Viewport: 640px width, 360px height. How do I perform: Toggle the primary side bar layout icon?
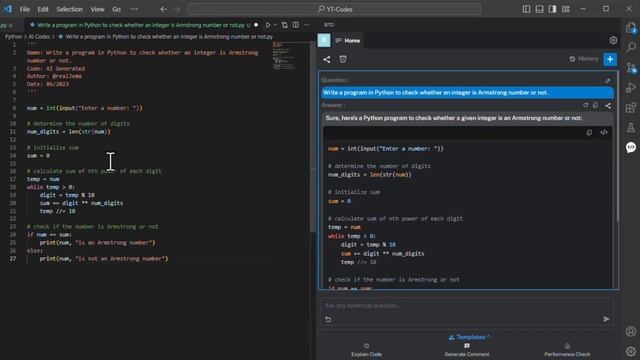[x=526, y=9]
